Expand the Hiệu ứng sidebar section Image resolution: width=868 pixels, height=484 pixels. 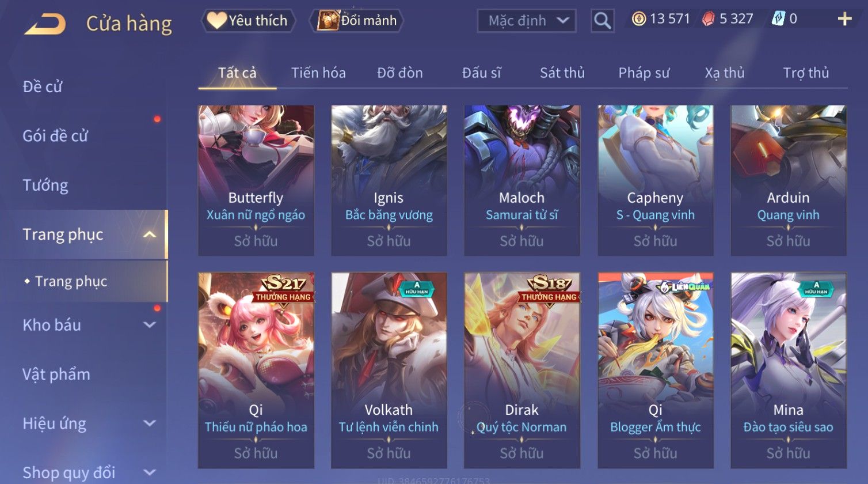pyautogui.click(x=150, y=423)
